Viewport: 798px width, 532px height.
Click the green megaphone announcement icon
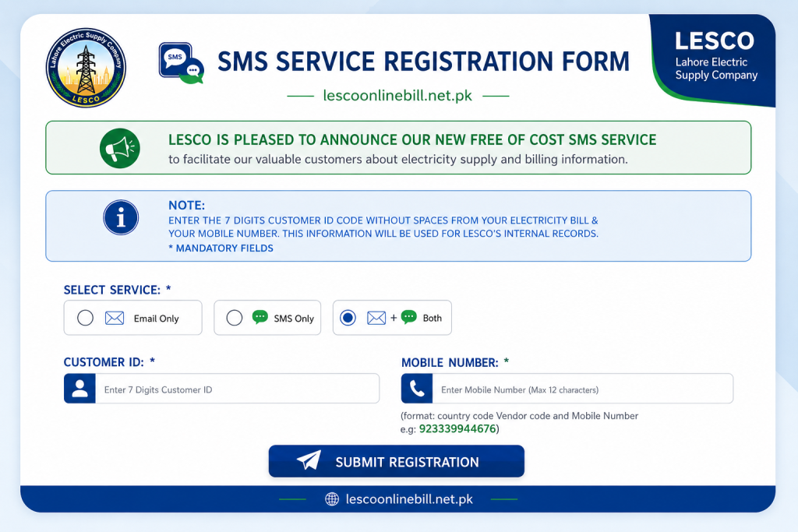click(119, 148)
